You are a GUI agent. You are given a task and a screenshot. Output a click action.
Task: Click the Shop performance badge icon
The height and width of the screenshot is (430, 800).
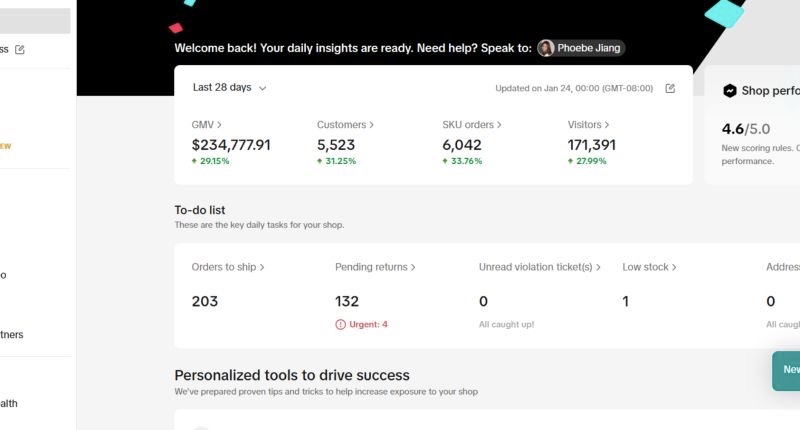tap(730, 91)
